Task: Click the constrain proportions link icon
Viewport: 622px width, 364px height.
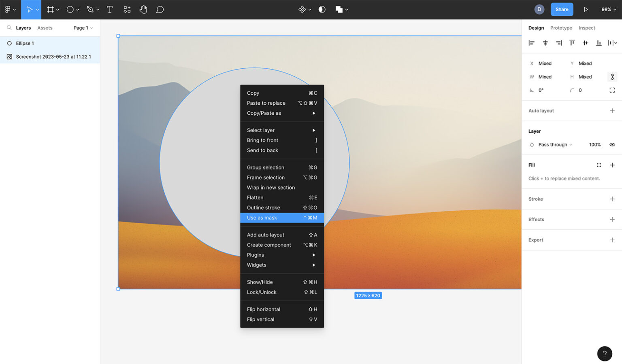Action: tap(612, 77)
